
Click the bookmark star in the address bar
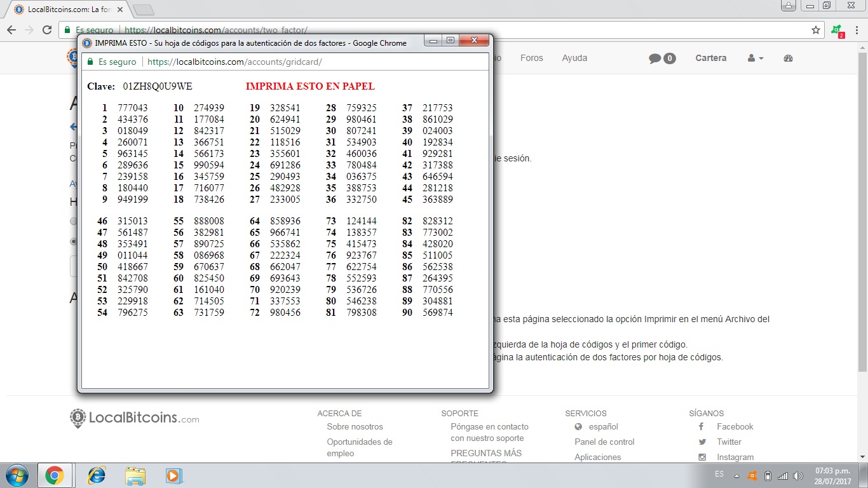(x=816, y=30)
